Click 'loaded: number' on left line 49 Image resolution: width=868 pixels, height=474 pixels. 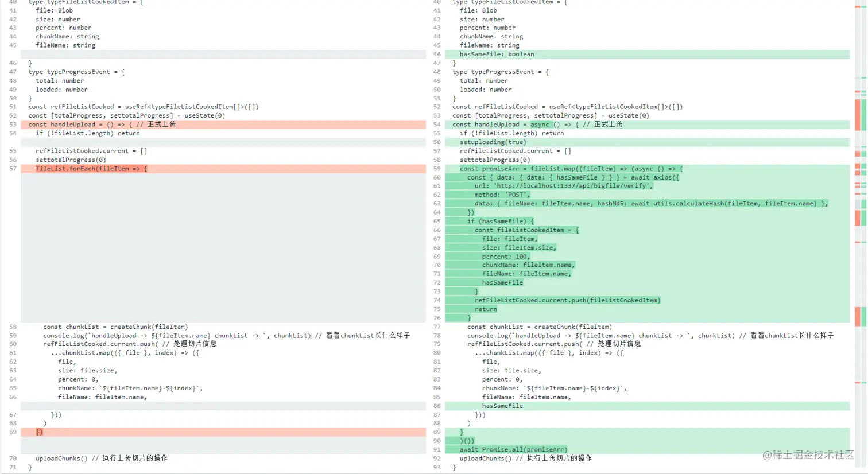[61, 90]
